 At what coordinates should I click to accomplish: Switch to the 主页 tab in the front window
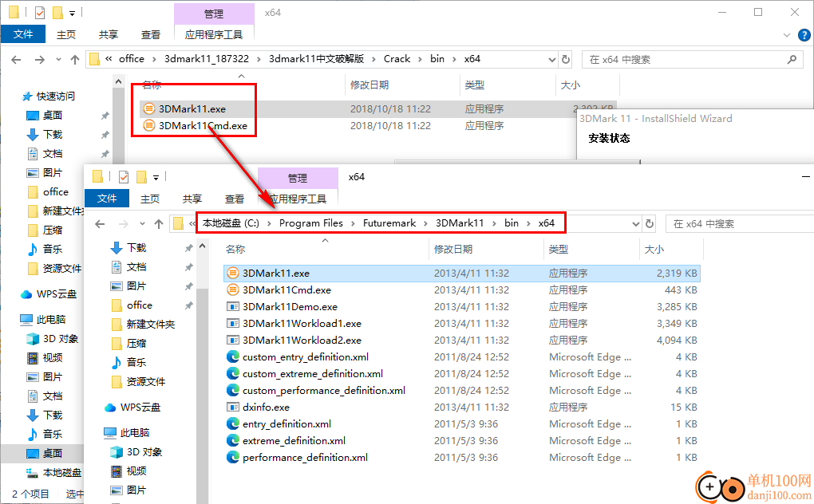(150, 199)
